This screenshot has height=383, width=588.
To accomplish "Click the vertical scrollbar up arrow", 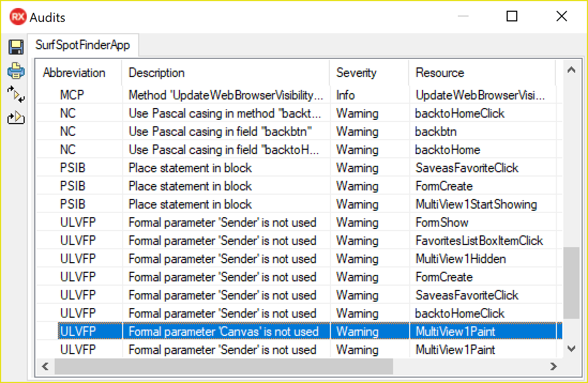I will 571,70.
